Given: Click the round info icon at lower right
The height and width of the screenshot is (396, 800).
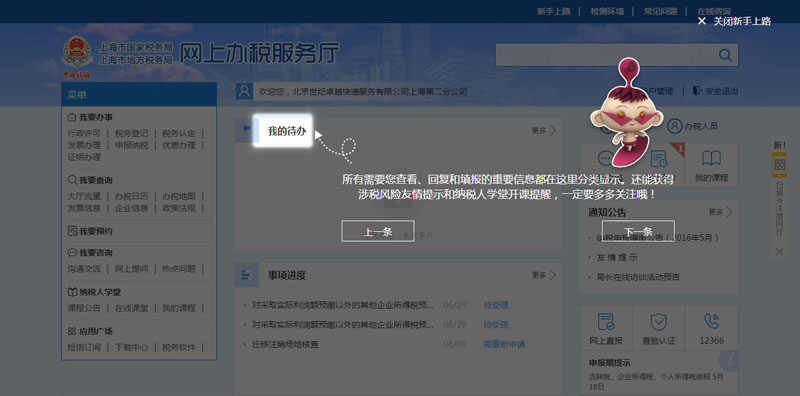Looking at the screenshot, I should click(729, 360).
